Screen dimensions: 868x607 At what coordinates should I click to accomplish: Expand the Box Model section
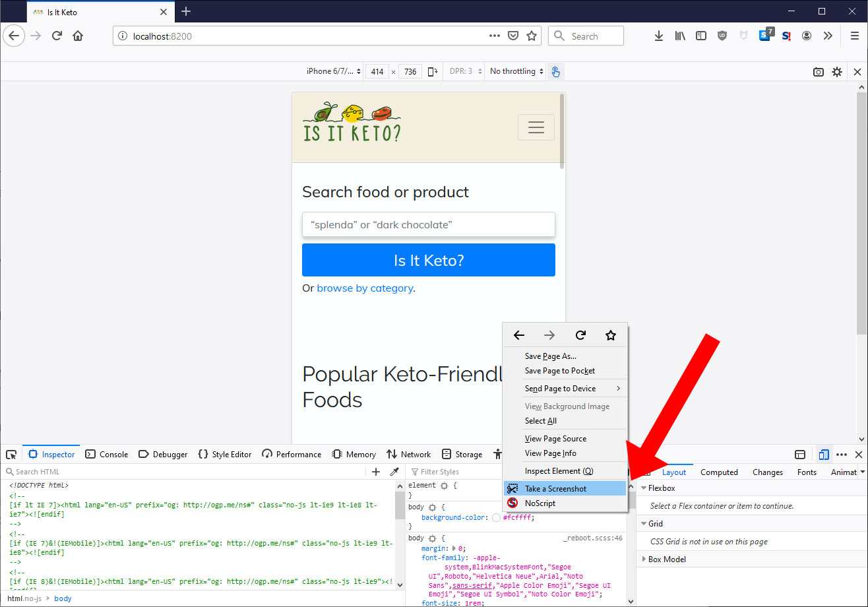click(644, 559)
